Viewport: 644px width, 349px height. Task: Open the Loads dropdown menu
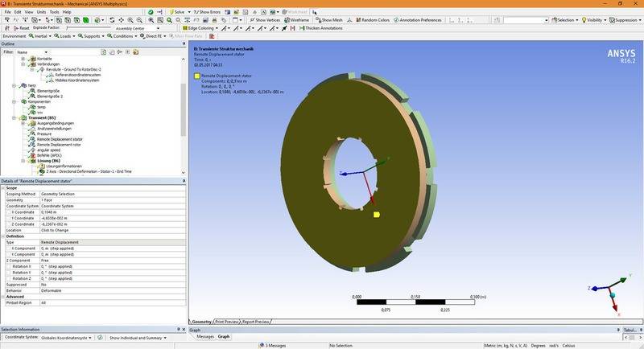click(65, 36)
